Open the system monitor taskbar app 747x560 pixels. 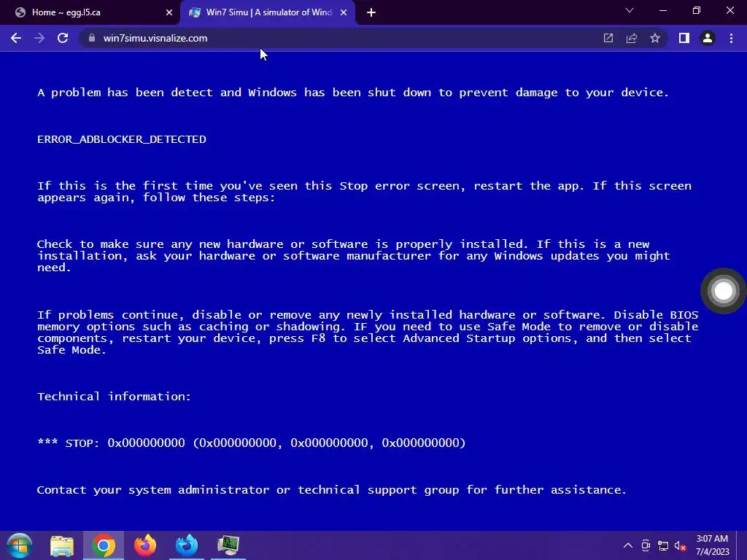[228, 545]
